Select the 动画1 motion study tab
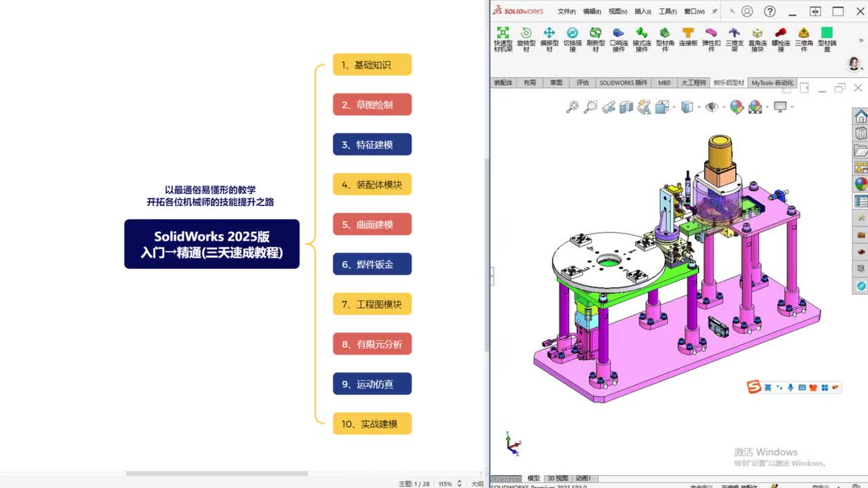Screen dimensions: 868x488 [x=583, y=479]
